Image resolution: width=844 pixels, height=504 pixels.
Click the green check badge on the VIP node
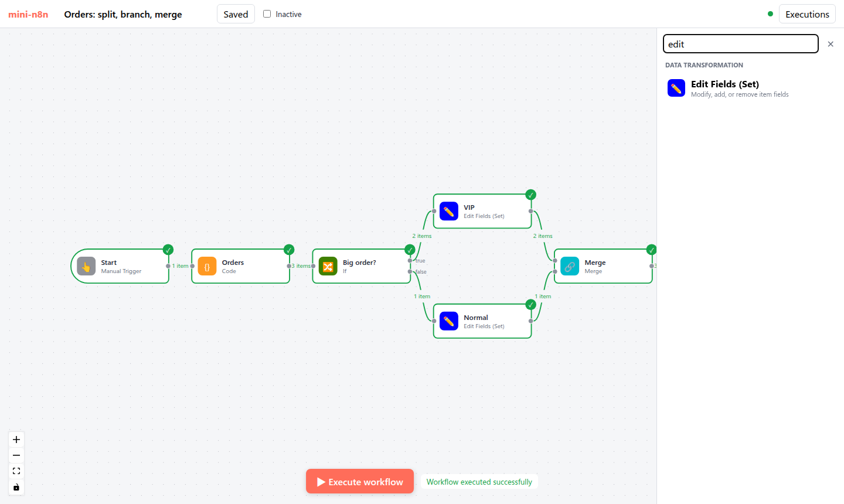pos(530,195)
